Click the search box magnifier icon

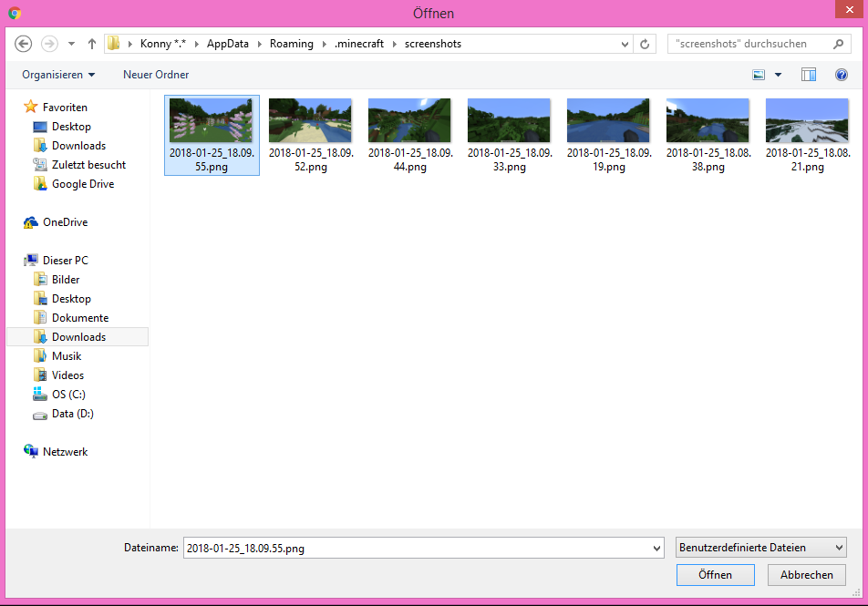click(838, 44)
